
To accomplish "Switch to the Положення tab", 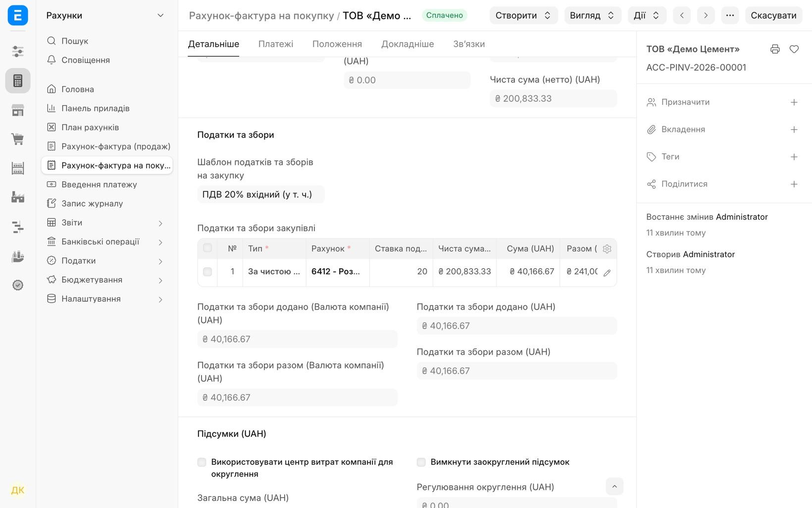I will click(x=337, y=44).
